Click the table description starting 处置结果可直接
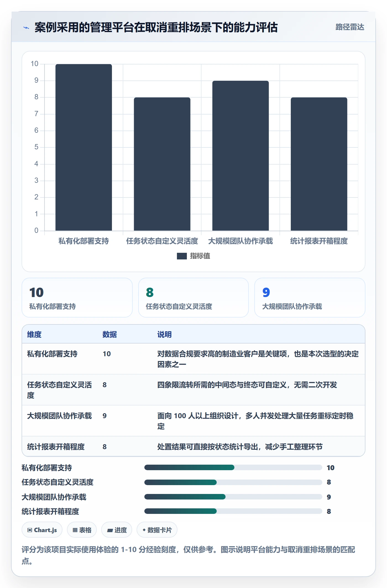This screenshot has width=387, height=588. (240, 447)
